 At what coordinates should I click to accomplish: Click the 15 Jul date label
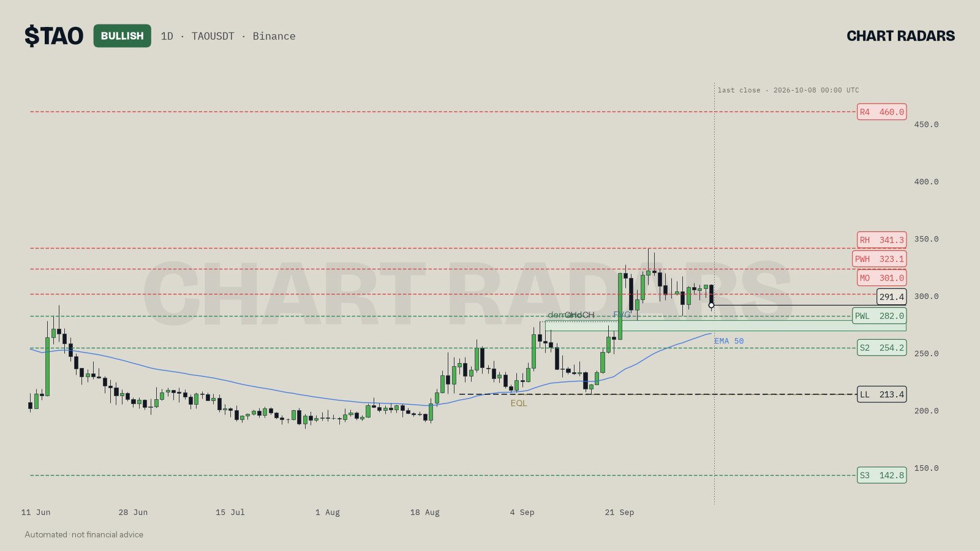pyautogui.click(x=230, y=512)
